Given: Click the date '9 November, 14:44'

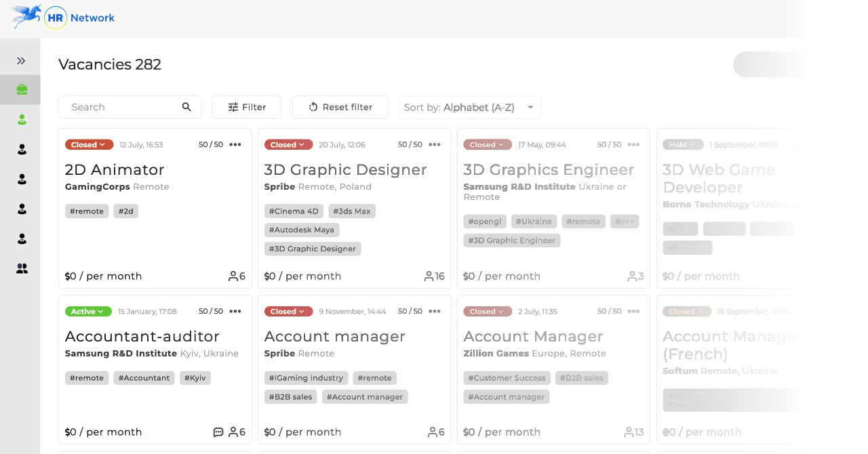Looking at the screenshot, I should [x=353, y=312].
